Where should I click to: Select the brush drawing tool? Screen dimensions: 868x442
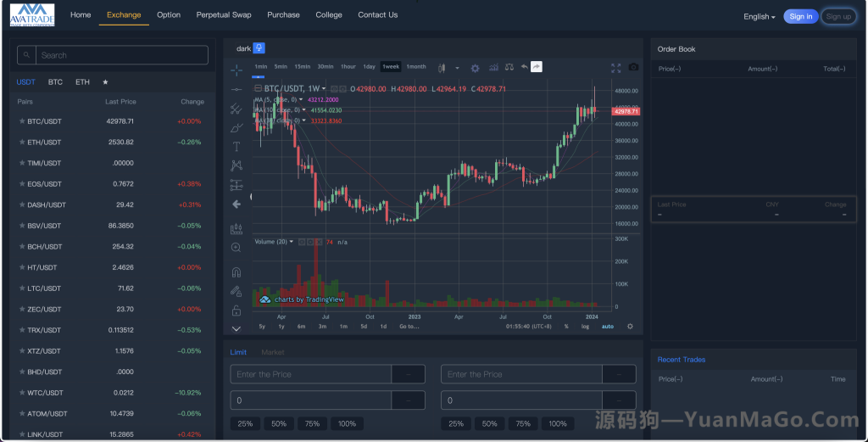[x=236, y=128]
